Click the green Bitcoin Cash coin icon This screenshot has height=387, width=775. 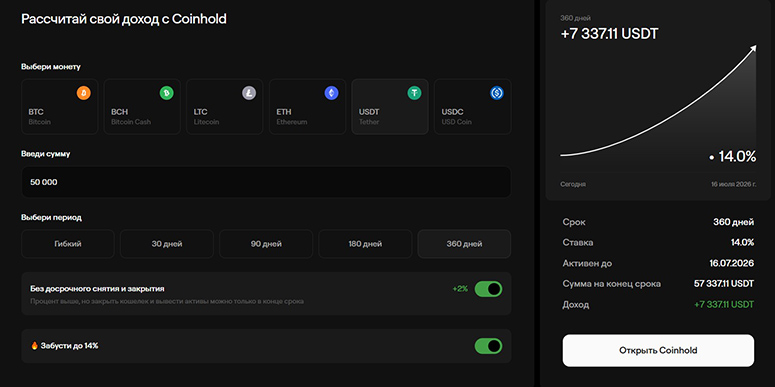167,92
